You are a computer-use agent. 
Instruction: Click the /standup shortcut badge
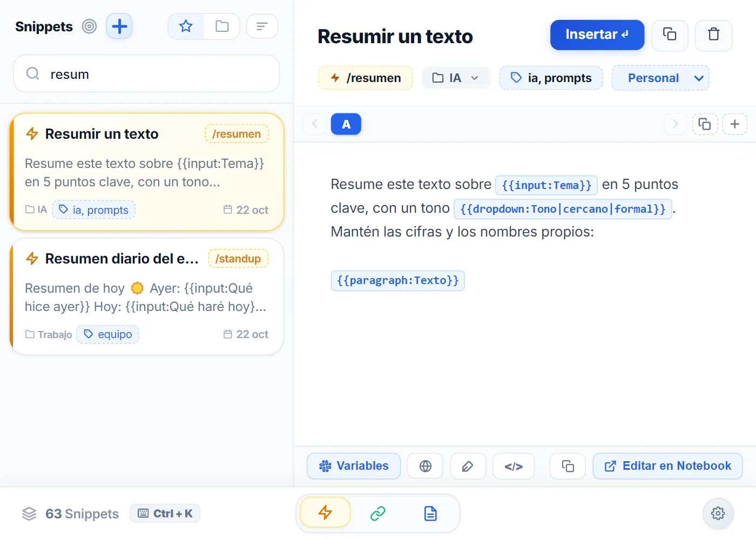click(x=238, y=259)
